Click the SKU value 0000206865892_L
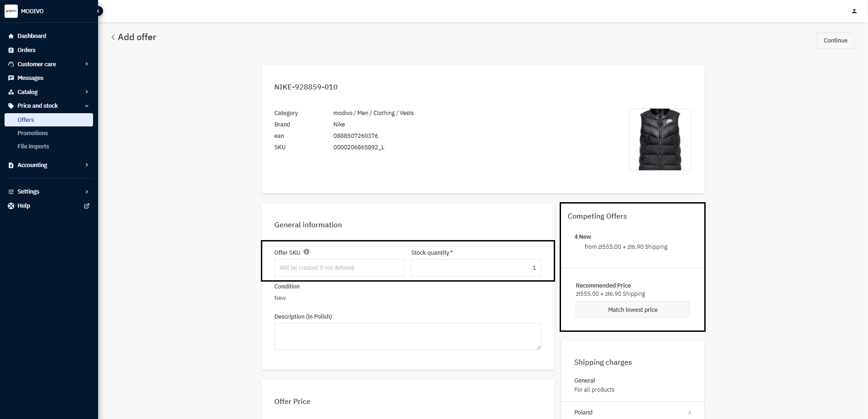Screen dimensions: 868x419 point(359,147)
